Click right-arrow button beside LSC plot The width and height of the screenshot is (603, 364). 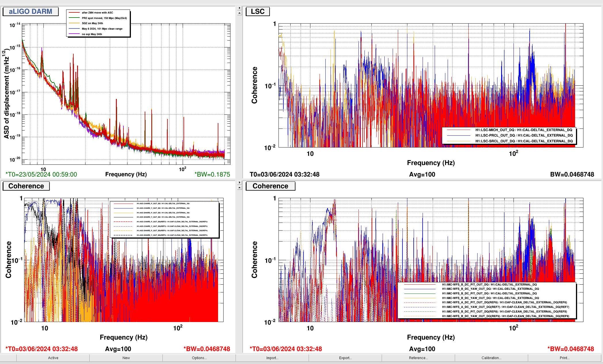click(x=239, y=8)
